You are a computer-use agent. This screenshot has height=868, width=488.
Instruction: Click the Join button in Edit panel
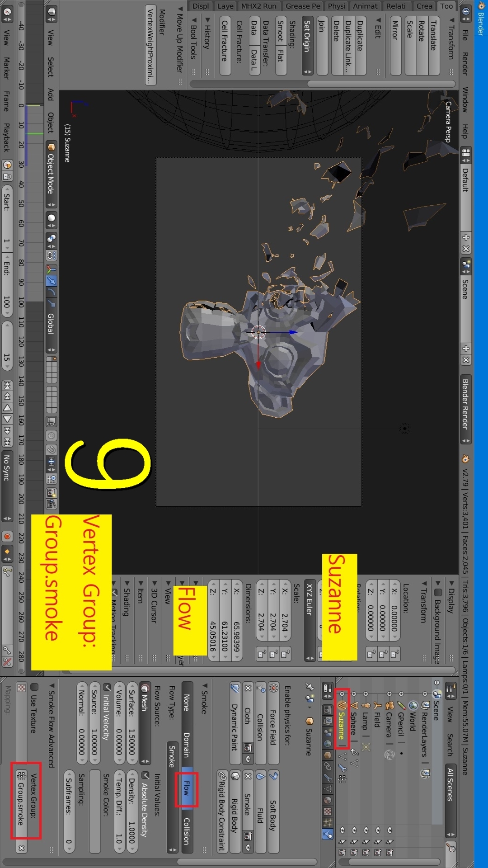click(x=322, y=45)
